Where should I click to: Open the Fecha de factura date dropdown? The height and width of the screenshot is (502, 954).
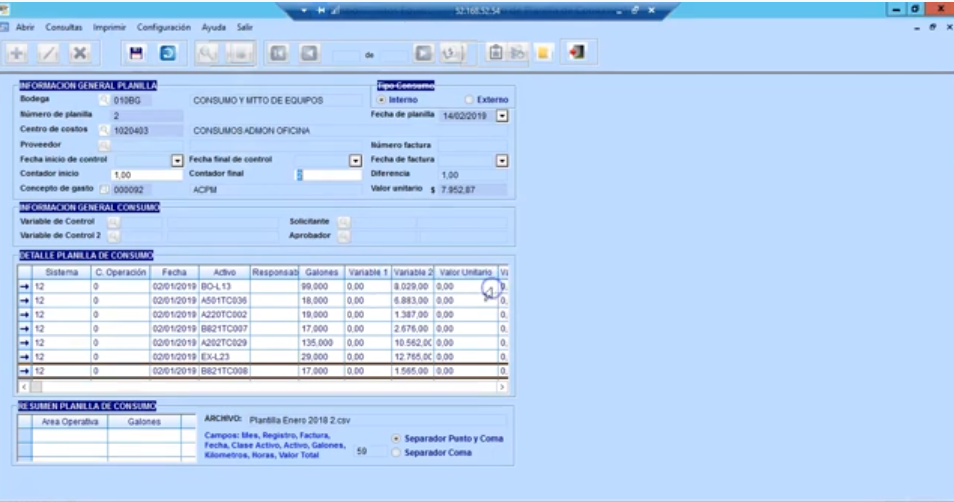(502, 161)
